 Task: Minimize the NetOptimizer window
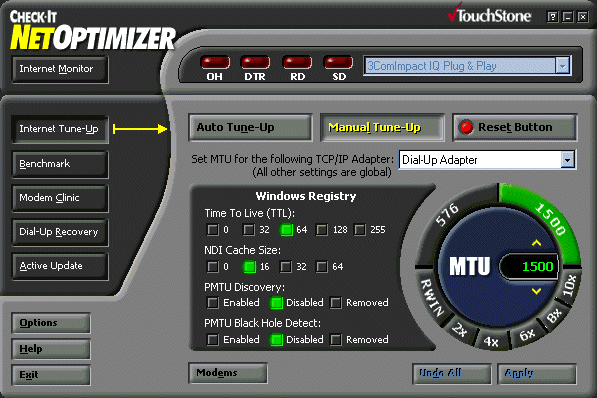click(568, 16)
